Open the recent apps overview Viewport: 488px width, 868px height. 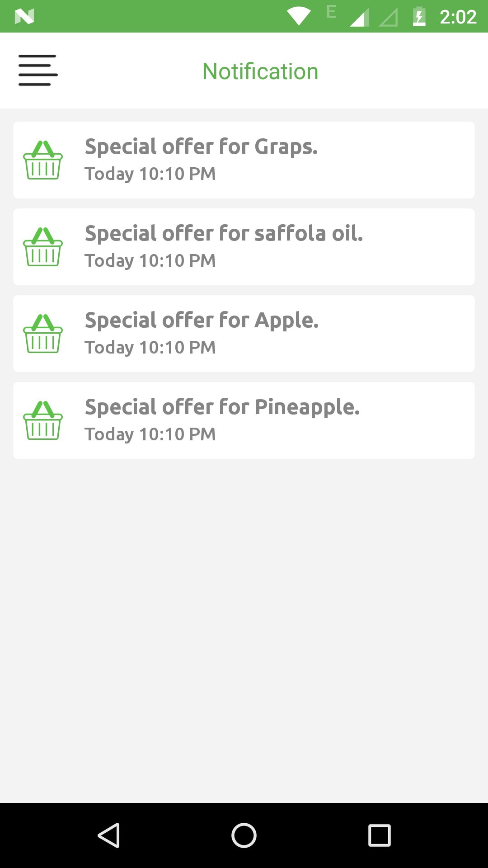(x=379, y=835)
